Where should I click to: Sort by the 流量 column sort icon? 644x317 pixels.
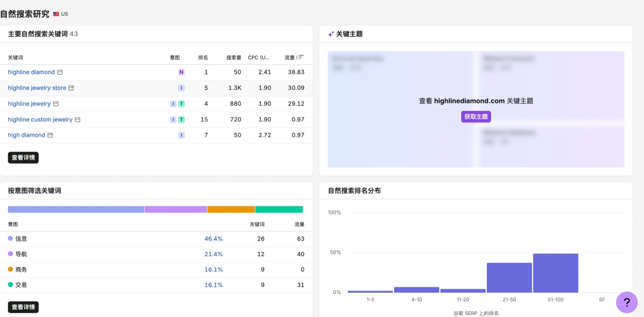click(301, 58)
